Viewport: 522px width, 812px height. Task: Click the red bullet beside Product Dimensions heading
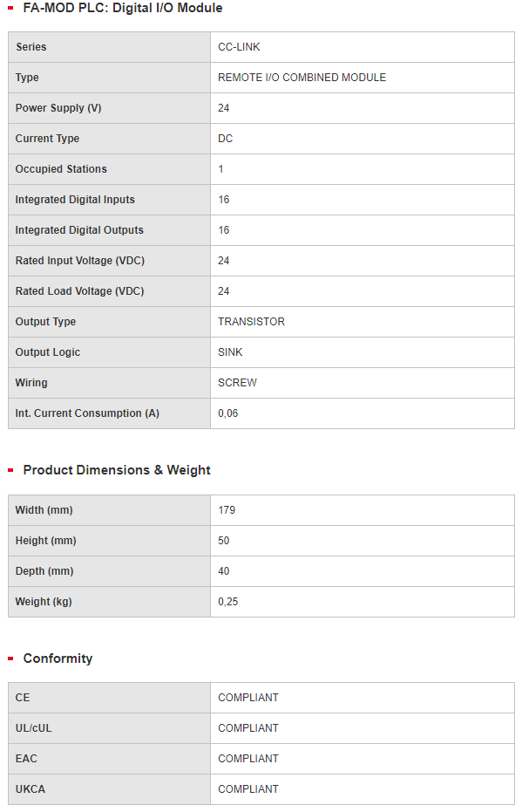point(10,470)
